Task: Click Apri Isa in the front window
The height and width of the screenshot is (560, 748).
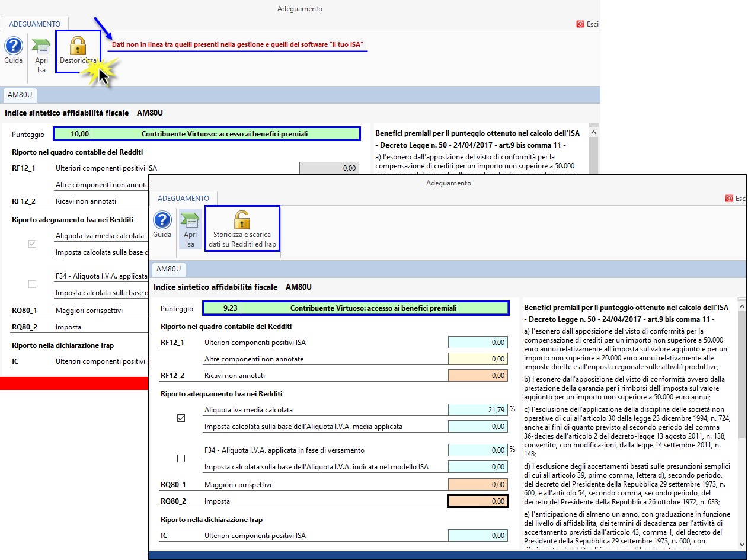Action: coord(190,230)
